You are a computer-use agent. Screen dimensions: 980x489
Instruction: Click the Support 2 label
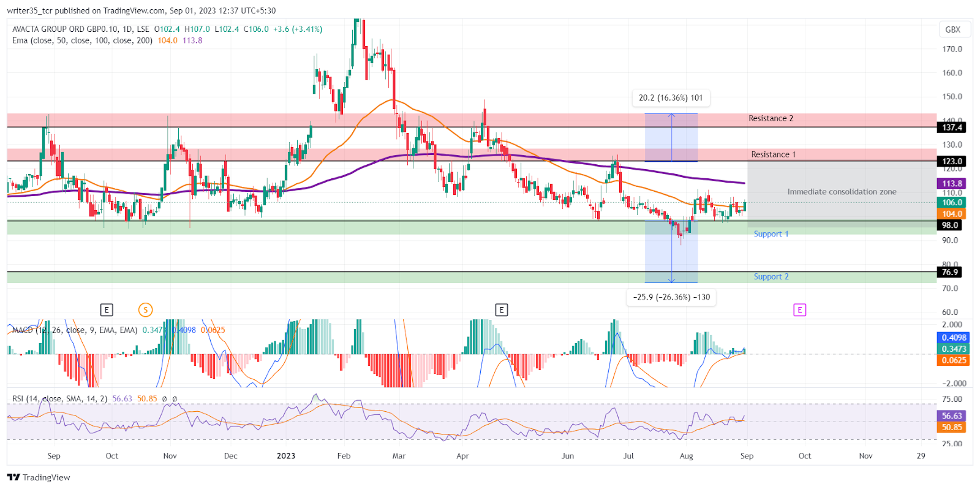click(771, 277)
